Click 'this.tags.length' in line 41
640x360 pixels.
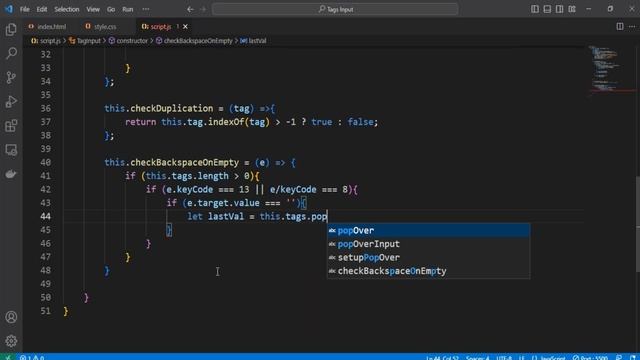tap(187, 176)
